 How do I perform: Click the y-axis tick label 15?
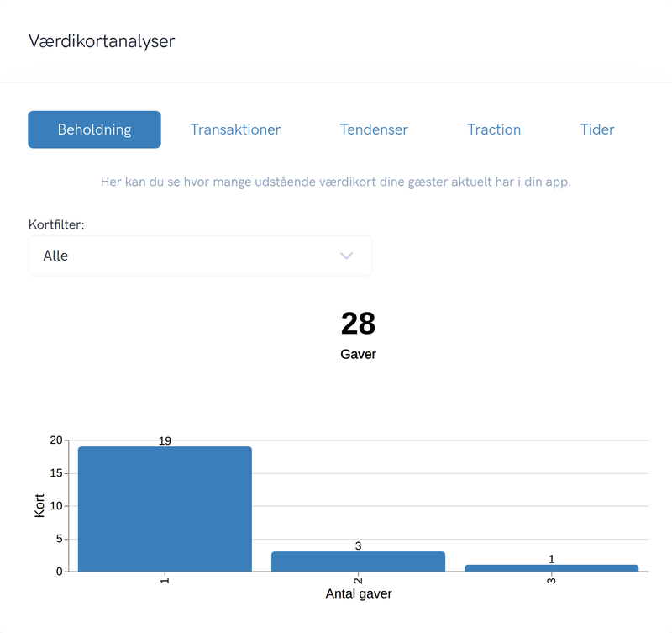click(56, 473)
